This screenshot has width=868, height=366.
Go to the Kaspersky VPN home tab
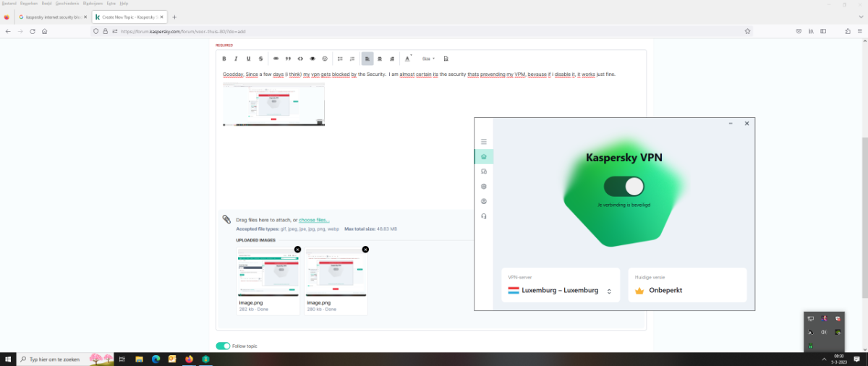click(x=484, y=156)
